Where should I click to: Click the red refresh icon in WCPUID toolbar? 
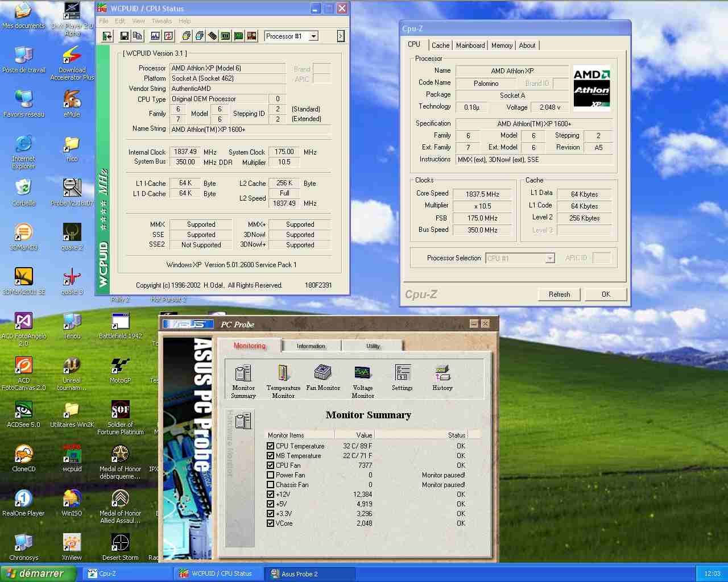click(x=168, y=36)
